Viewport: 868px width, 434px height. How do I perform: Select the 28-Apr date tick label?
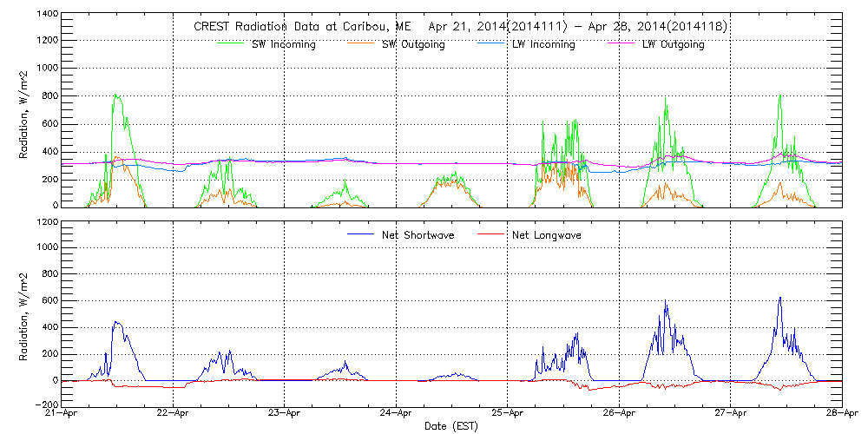click(841, 414)
